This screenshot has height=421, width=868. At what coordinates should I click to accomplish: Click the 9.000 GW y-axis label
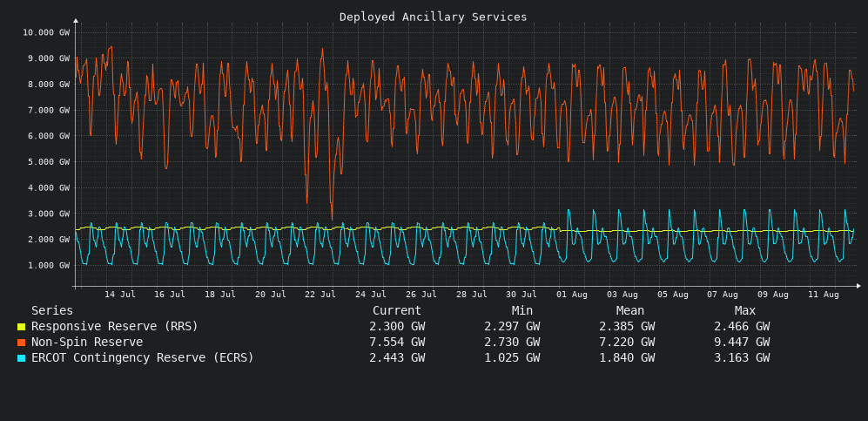[x=49, y=58]
